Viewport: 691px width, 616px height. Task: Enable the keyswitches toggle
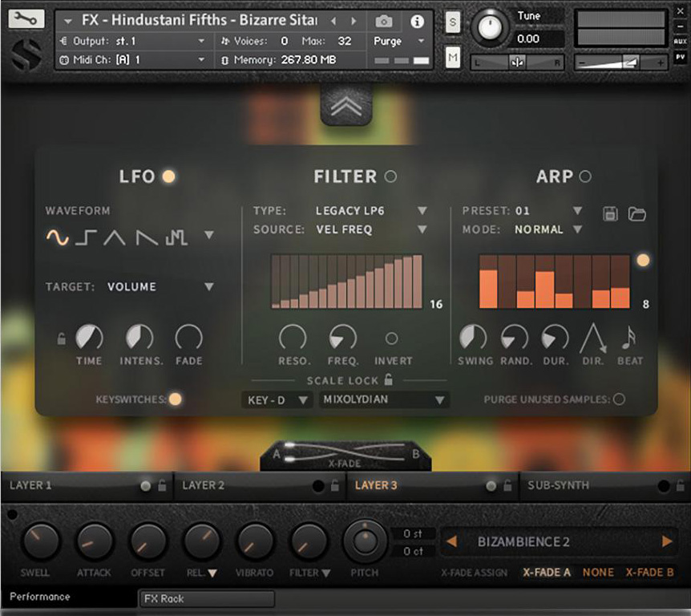click(x=176, y=398)
